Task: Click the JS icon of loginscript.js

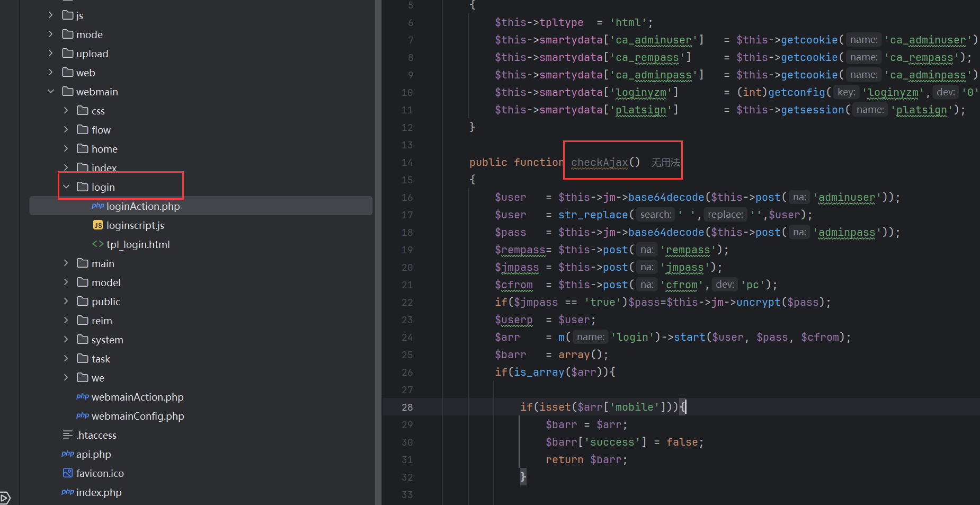Action: click(97, 225)
